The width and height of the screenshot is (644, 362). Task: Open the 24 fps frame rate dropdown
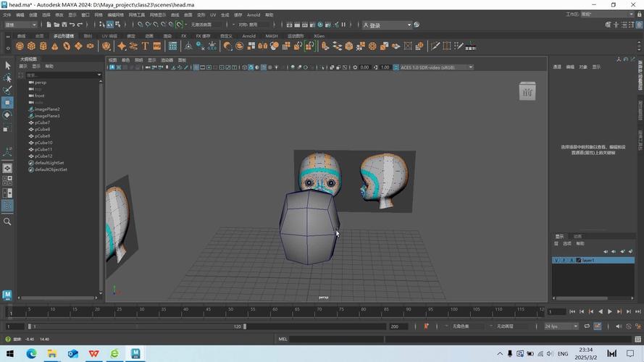tap(561, 327)
